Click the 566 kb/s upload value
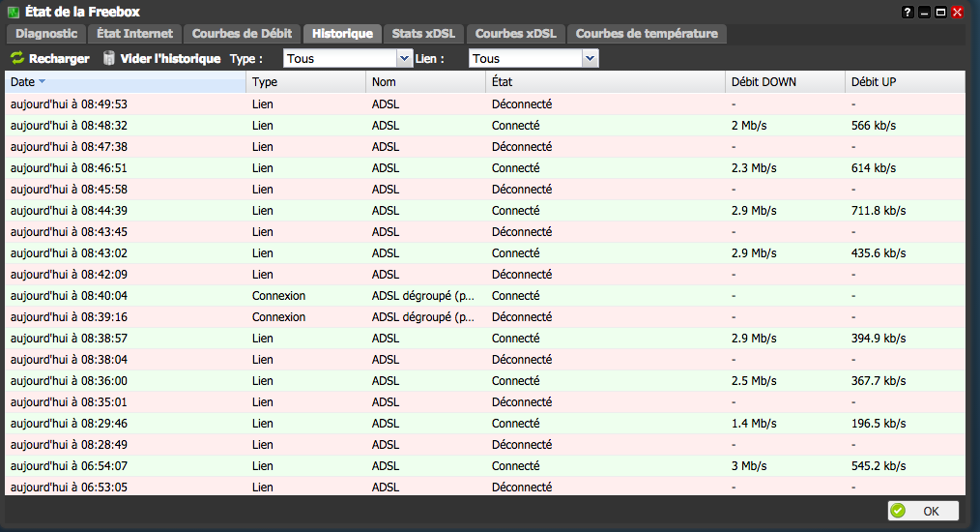Viewport: 980px width, 532px height. pos(873,125)
